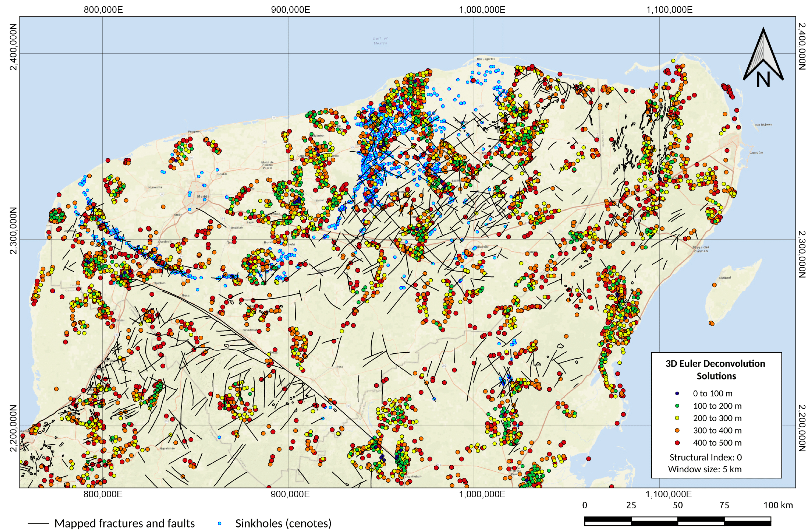The height and width of the screenshot is (531, 812).
Task: Click the red 400 to 500 m legend dot
Action: click(677, 443)
